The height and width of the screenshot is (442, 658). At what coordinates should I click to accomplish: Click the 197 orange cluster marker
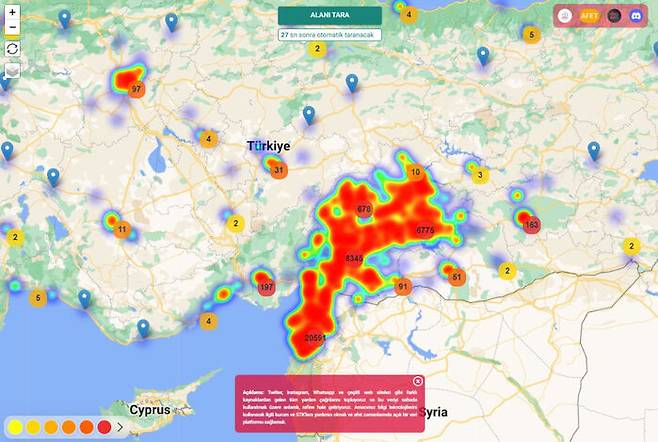[x=266, y=287]
